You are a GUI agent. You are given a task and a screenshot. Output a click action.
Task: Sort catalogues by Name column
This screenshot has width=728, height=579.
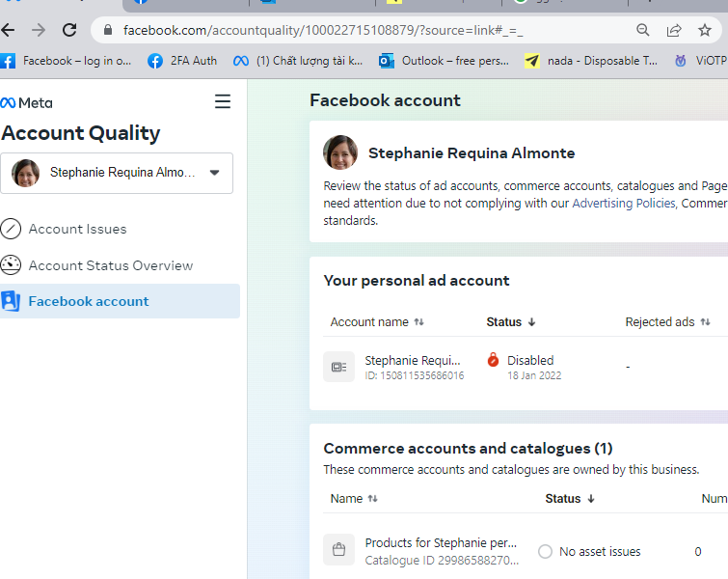pos(354,499)
